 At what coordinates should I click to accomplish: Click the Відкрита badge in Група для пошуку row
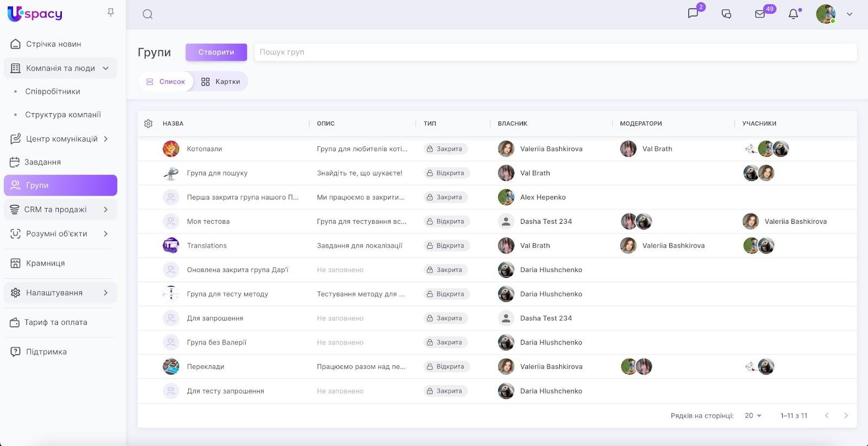pyautogui.click(x=446, y=173)
